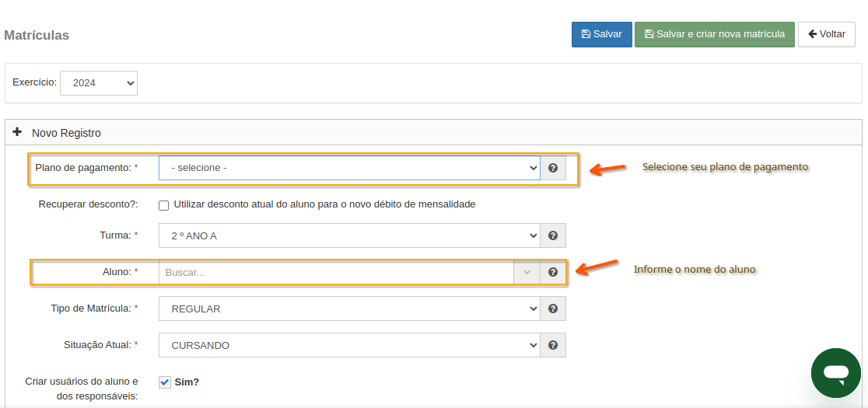
Task: Click the Aluno dropdown chevron arrow
Action: [x=527, y=272]
